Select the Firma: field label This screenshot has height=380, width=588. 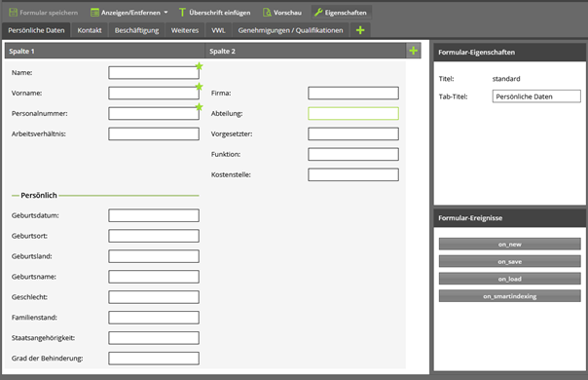pos(221,94)
